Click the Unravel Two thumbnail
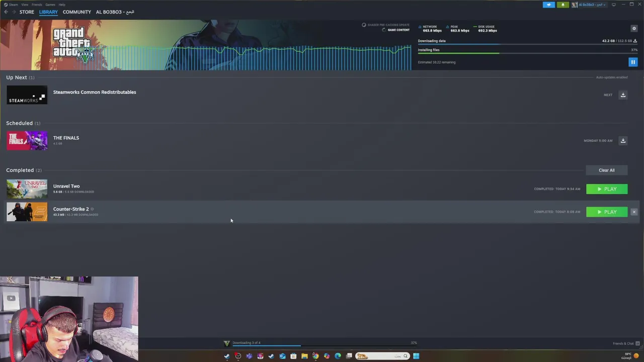 (27, 189)
